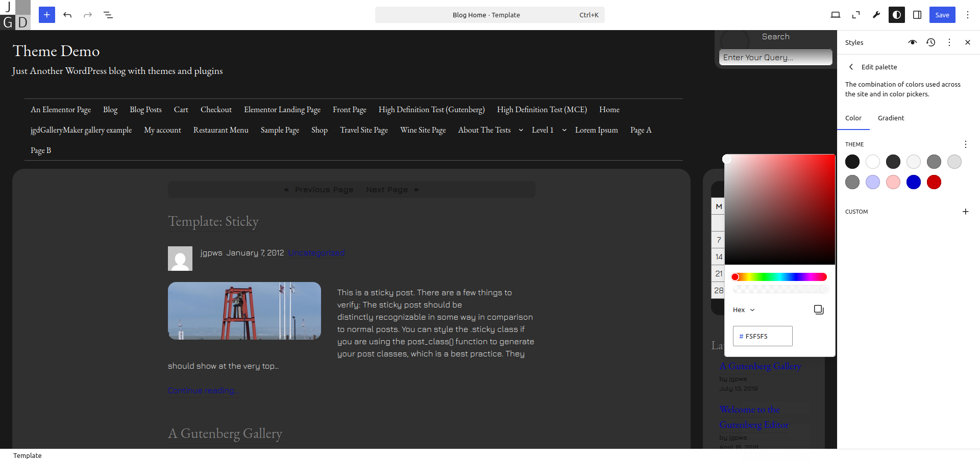Go back from Edit palette
This screenshot has width=980, height=461.
851,67
